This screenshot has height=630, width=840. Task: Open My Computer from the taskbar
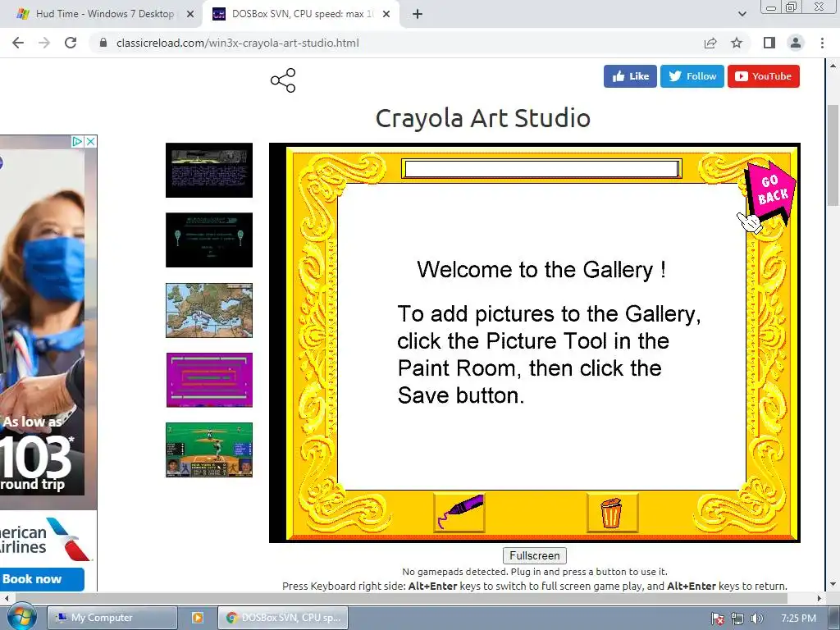coord(112,618)
